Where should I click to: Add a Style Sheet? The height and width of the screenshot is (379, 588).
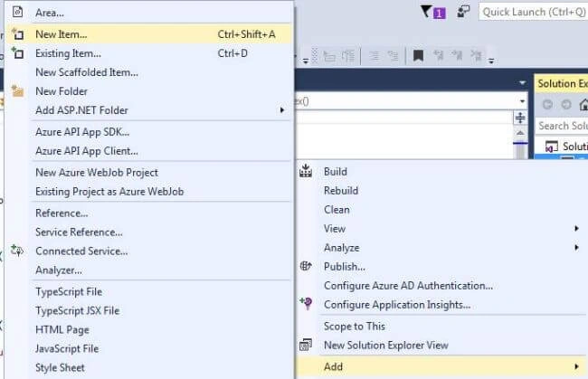coord(148,368)
